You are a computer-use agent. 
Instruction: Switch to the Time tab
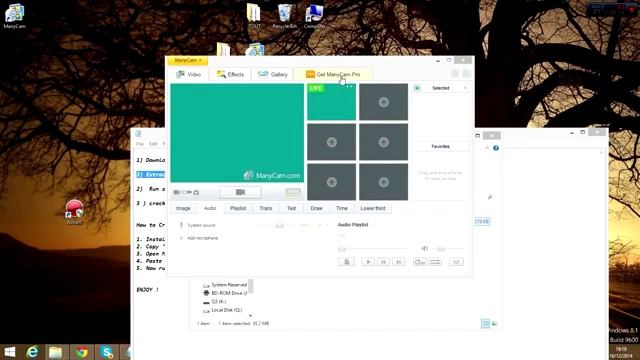click(342, 208)
